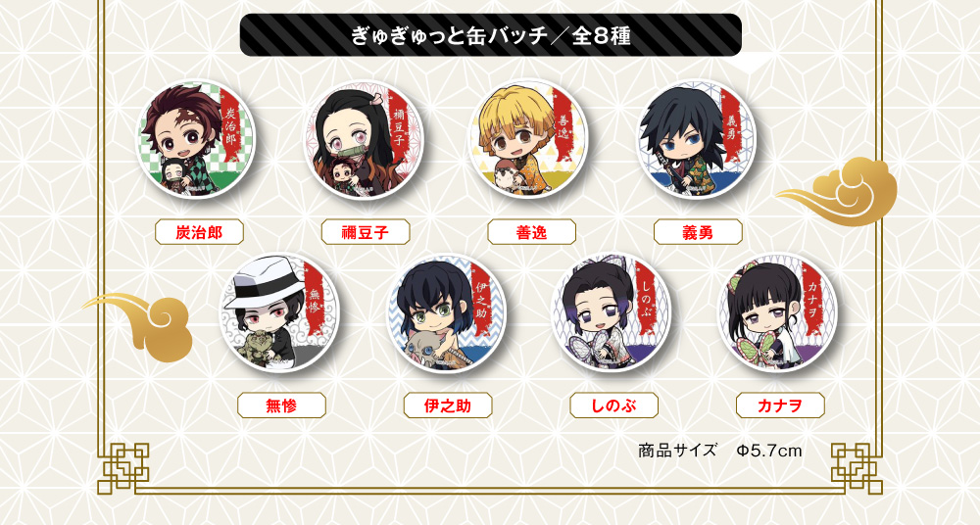Select the 義勇 badge thumbnail
The image size is (980, 525).
pyautogui.click(x=697, y=140)
